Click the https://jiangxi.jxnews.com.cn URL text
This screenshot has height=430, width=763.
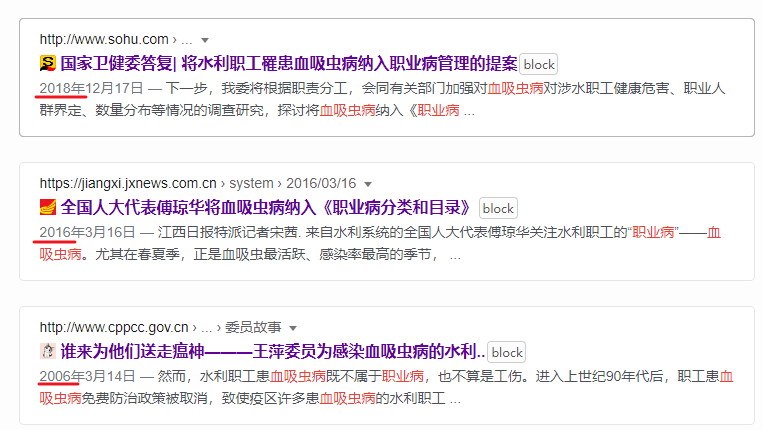click(128, 183)
